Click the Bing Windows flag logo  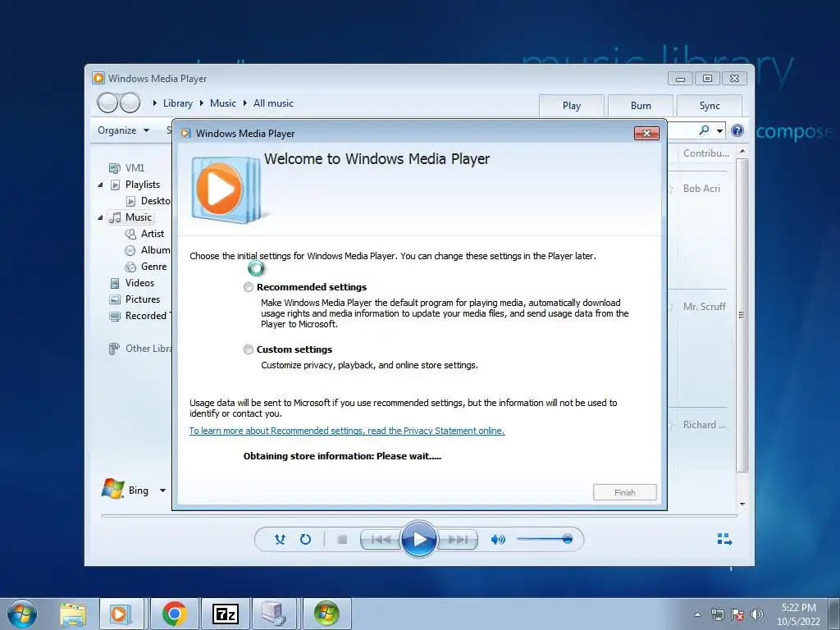pyautogui.click(x=112, y=489)
